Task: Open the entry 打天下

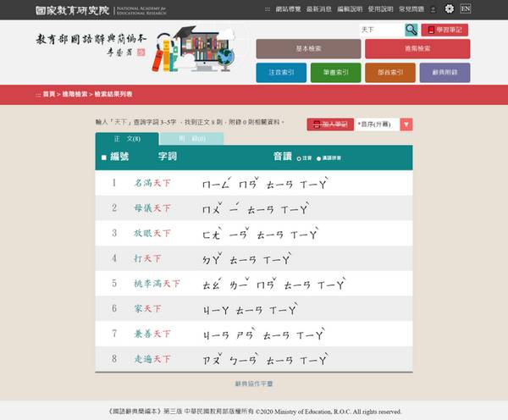Action: tap(147, 258)
